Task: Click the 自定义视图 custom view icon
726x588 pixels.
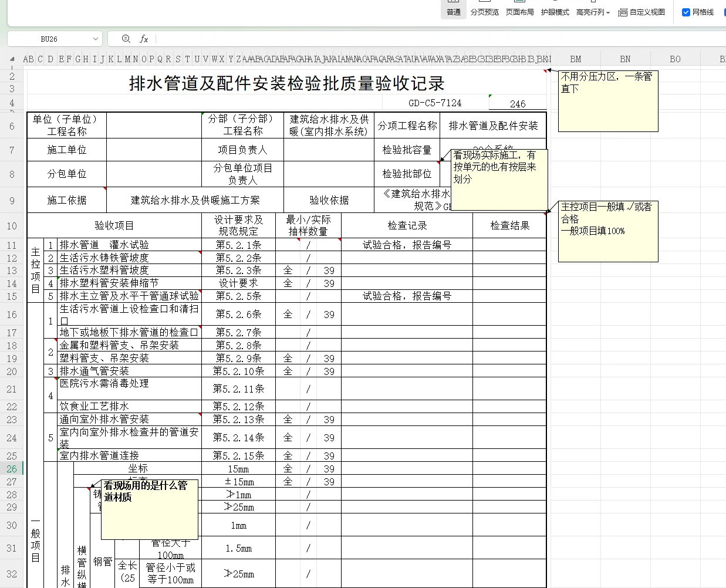Action: pyautogui.click(x=623, y=12)
